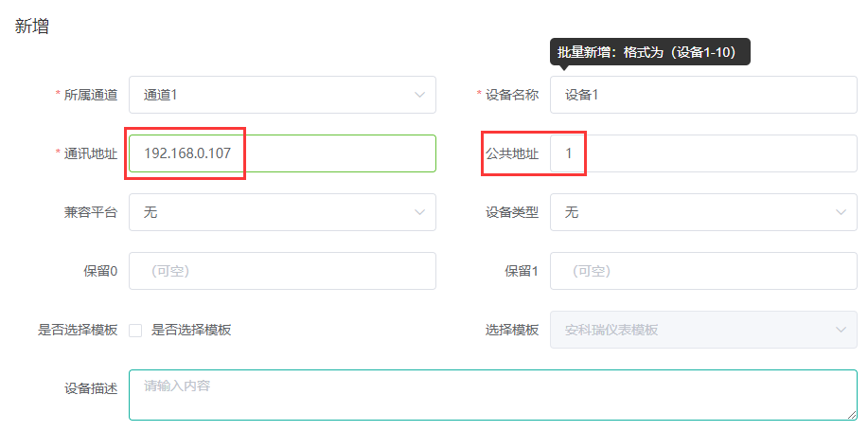This screenshot has width=868, height=431.
Task: Click the 通讯地址 field with 192.168.0.107
Action: 282,153
